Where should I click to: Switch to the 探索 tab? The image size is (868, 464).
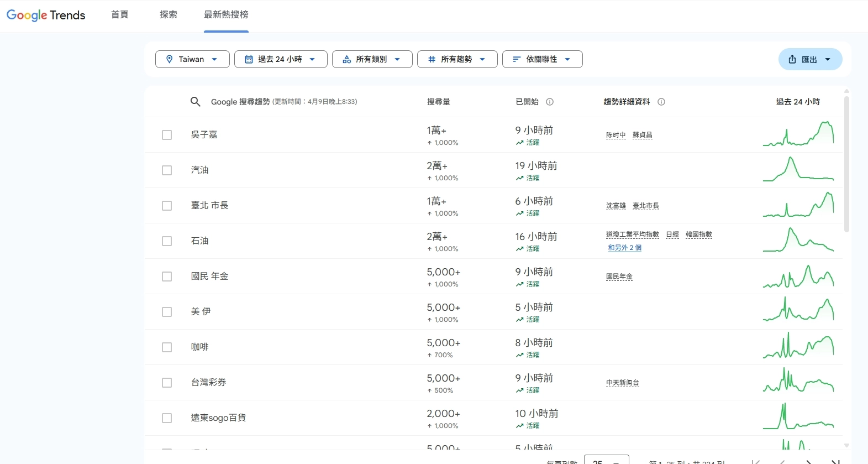point(169,14)
